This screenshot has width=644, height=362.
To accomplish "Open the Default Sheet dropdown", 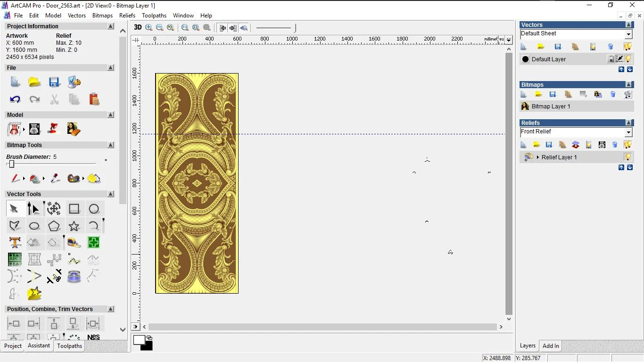I will 628,34.
